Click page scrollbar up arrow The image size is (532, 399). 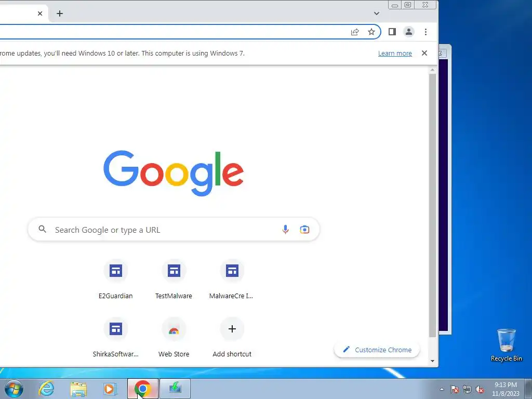(x=432, y=70)
